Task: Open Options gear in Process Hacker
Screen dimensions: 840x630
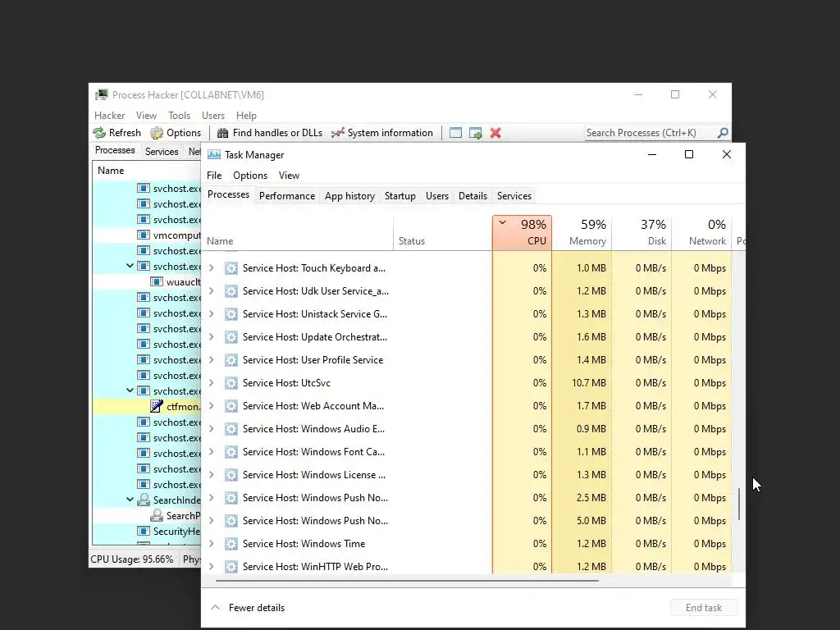Action: point(157,133)
